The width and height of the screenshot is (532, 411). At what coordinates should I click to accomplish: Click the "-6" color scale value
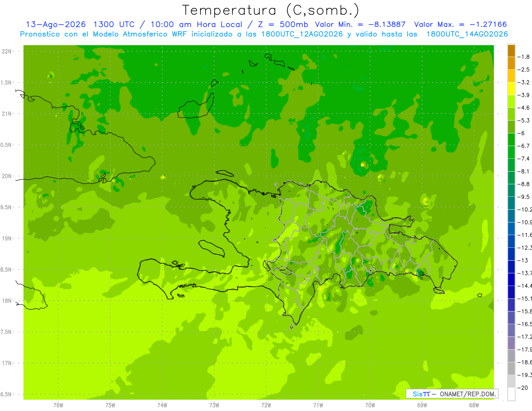pyautogui.click(x=521, y=133)
